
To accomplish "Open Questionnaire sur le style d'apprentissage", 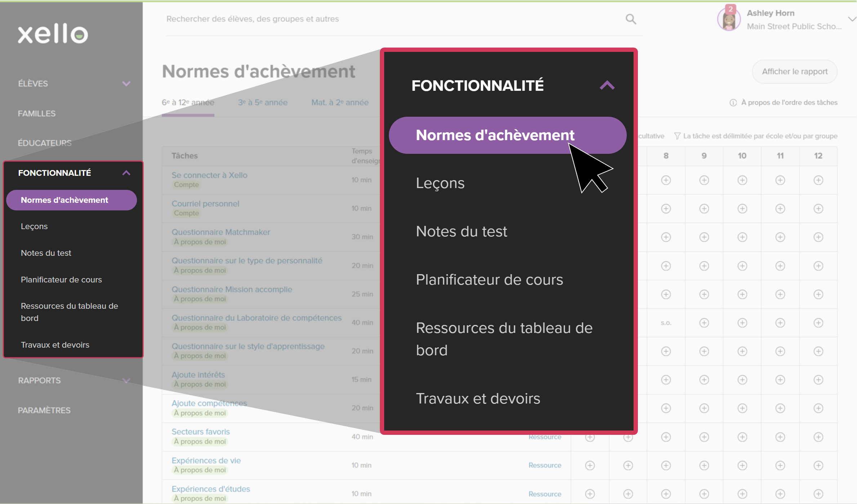I will coord(248,346).
